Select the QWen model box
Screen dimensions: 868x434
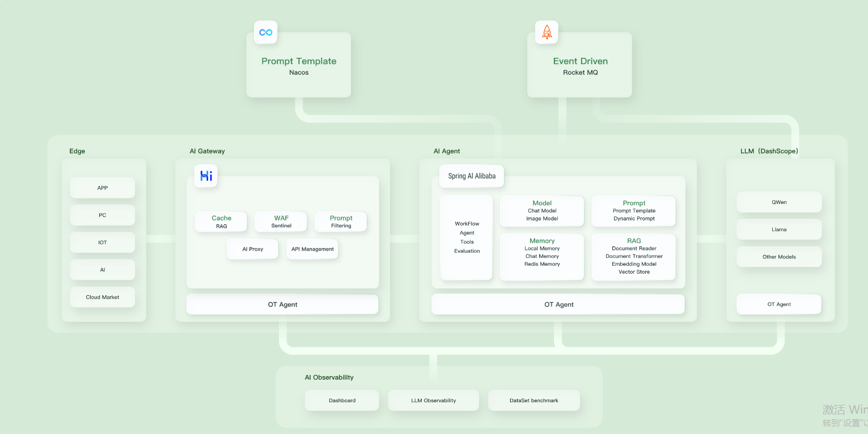[779, 202]
